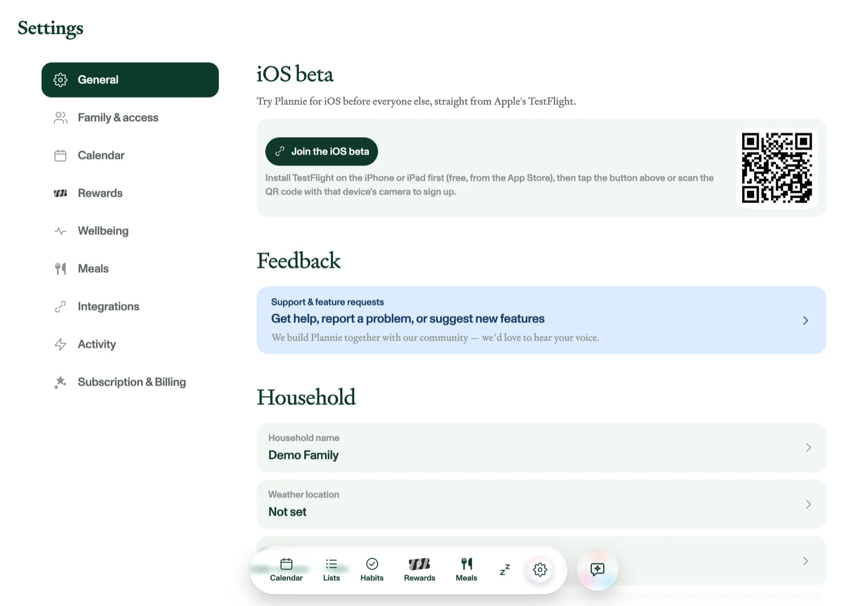This screenshot has width=868, height=606.
Task: Open the feedback chat bubble floating button
Action: (x=597, y=570)
